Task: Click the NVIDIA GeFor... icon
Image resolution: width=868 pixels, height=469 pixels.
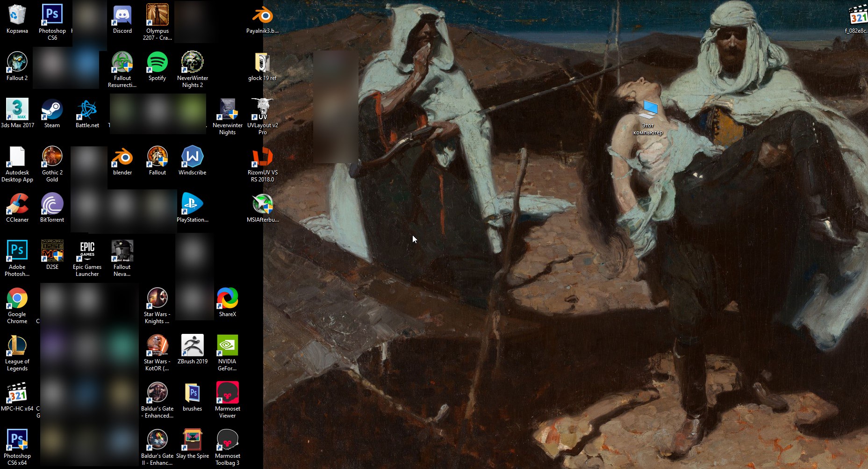Action: 228,346
